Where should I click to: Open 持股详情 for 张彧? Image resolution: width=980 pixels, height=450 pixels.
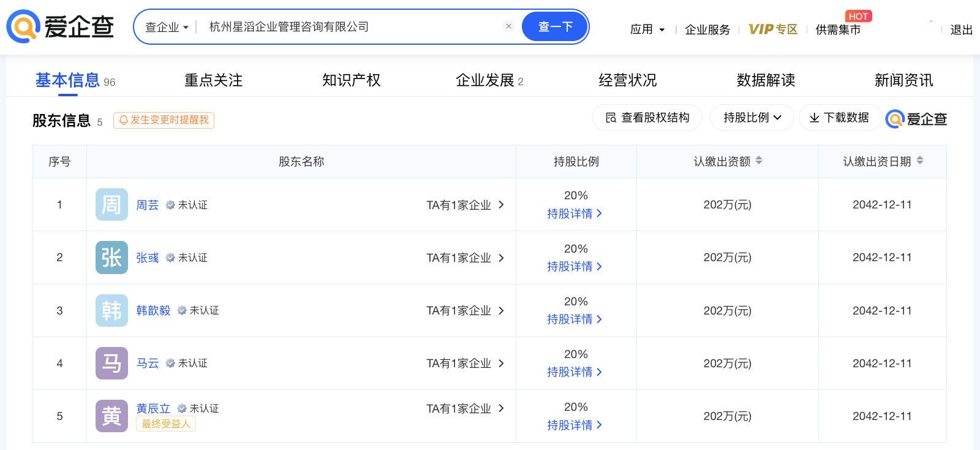coord(575,267)
